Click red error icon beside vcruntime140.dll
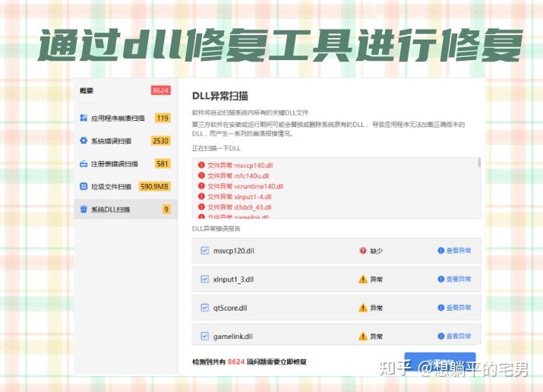Viewport: 543px width, 392px height. pyautogui.click(x=201, y=185)
